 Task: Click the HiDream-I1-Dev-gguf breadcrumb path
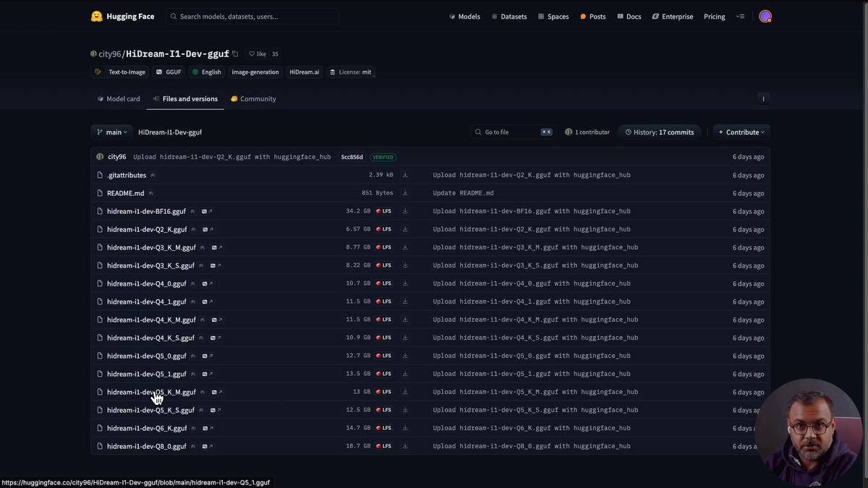[170, 132]
